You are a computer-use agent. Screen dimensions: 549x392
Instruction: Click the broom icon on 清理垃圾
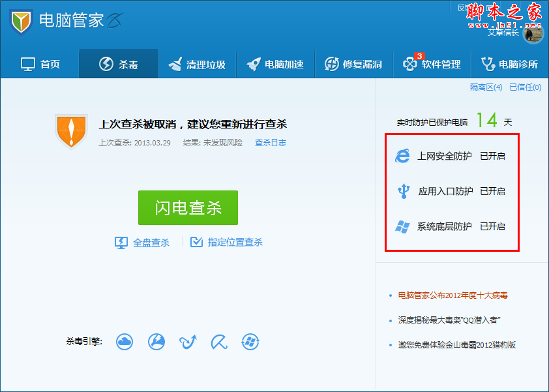tap(175, 64)
